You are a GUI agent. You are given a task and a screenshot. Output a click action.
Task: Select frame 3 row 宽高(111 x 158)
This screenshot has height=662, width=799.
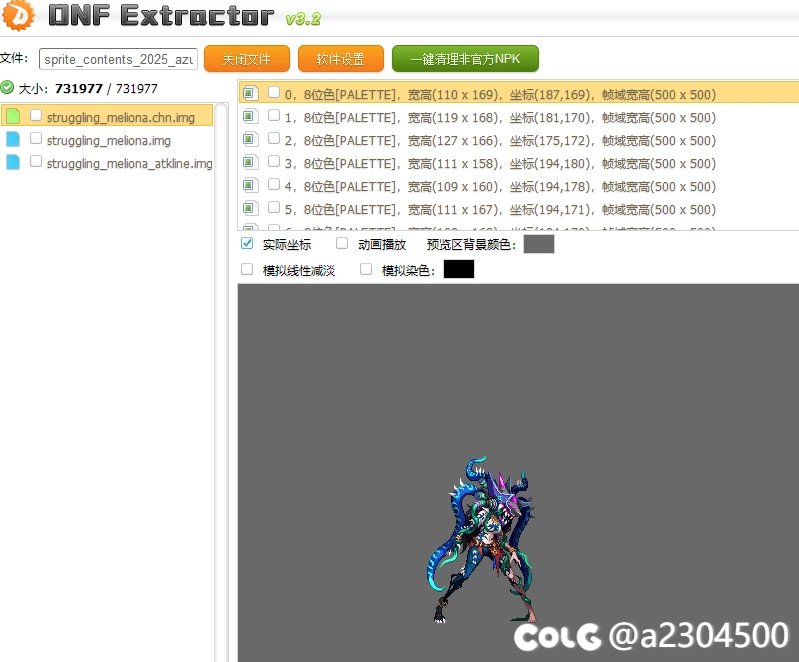pos(518,163)
